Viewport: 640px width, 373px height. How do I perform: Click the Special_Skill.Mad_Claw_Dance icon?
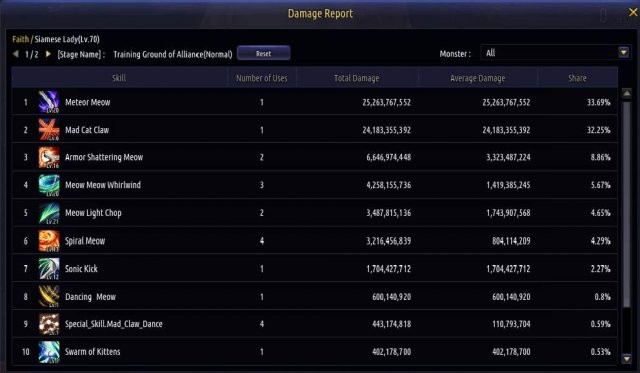pyautogui.click(x=49, y=324)
